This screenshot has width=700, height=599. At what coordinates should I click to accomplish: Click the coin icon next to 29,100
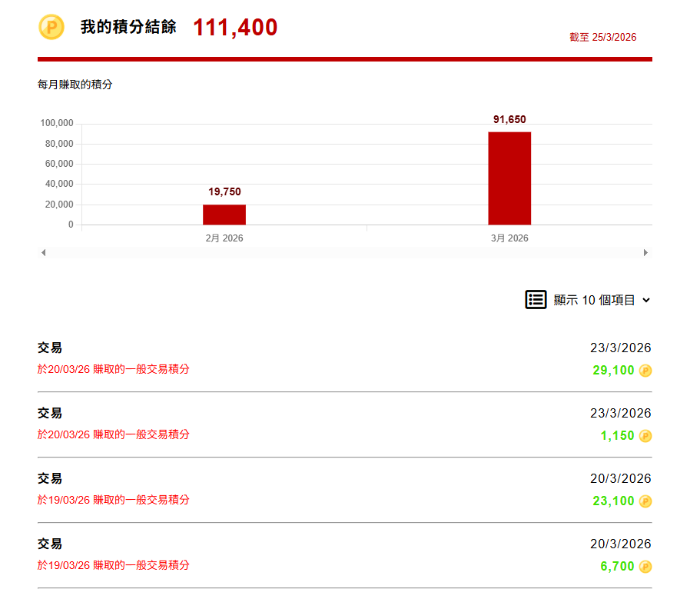click(x=645, y=371)
